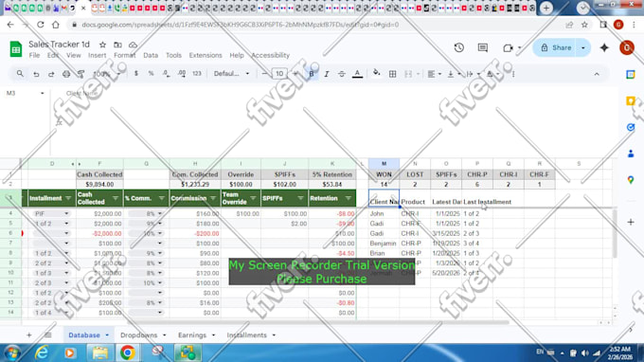Open Tasks in the side panel
644x362 pixels.
pyautogui.click(x=631, y=127)
